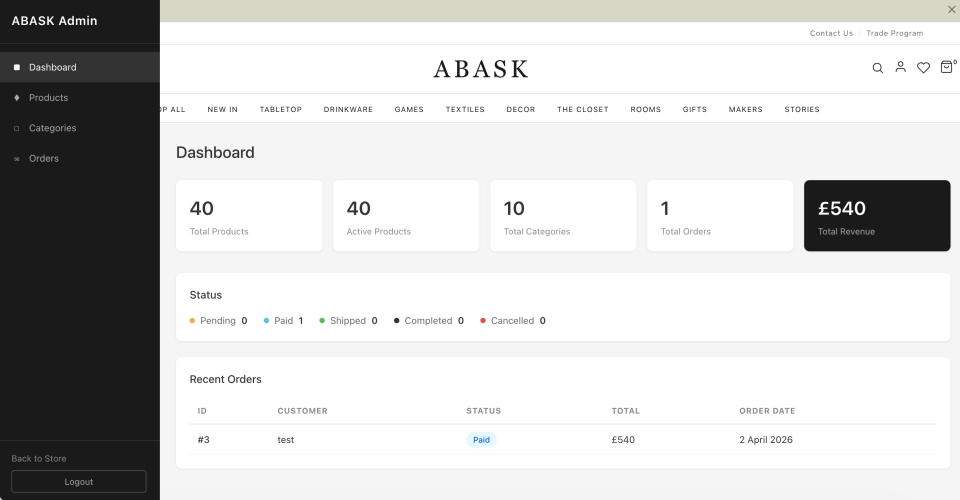
Task: Click the Orders sidebar icon
Action: (x=17, y=159)
